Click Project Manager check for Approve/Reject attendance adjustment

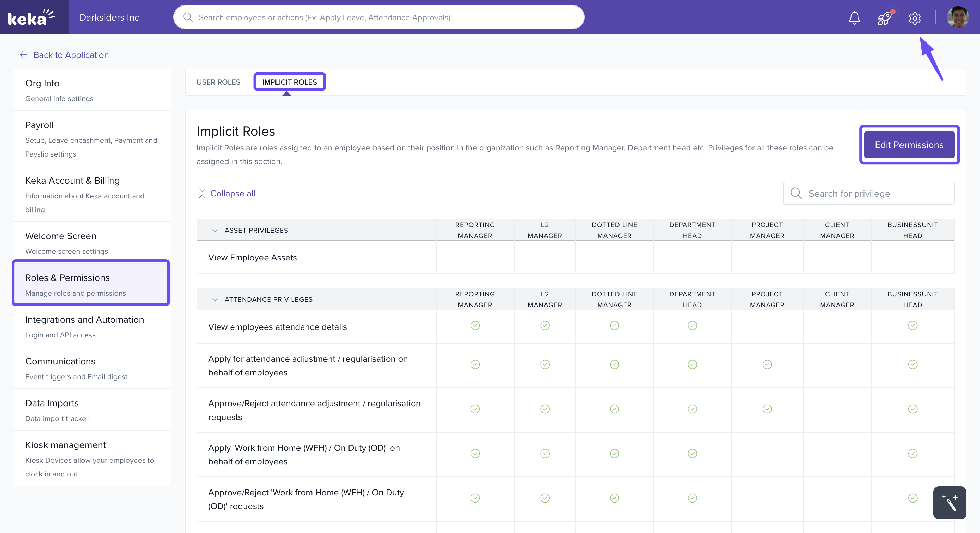(x=767, y=409)
